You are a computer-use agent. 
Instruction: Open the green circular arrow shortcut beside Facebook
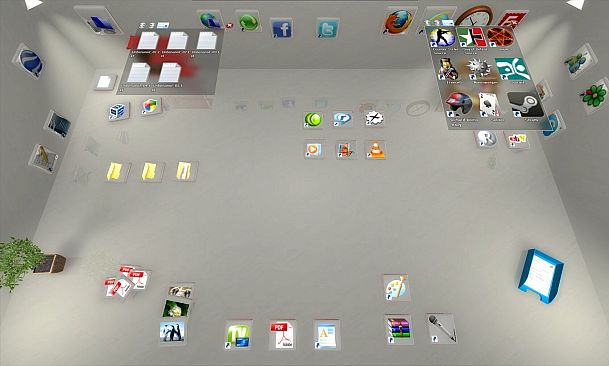tap(249, 21)
